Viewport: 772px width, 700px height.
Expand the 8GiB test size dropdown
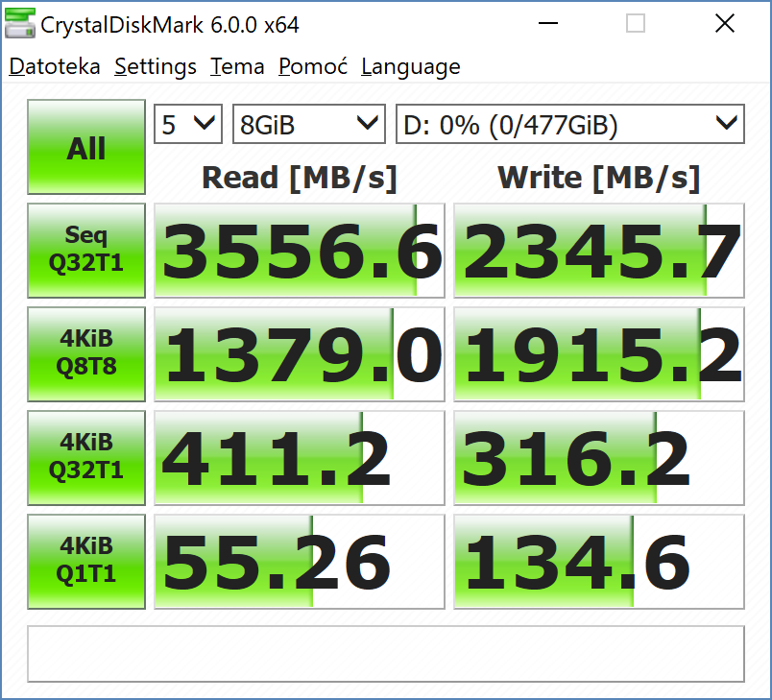[308, 124]
